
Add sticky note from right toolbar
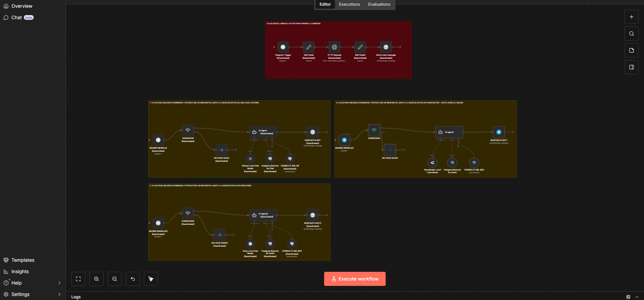click(631, 50)
